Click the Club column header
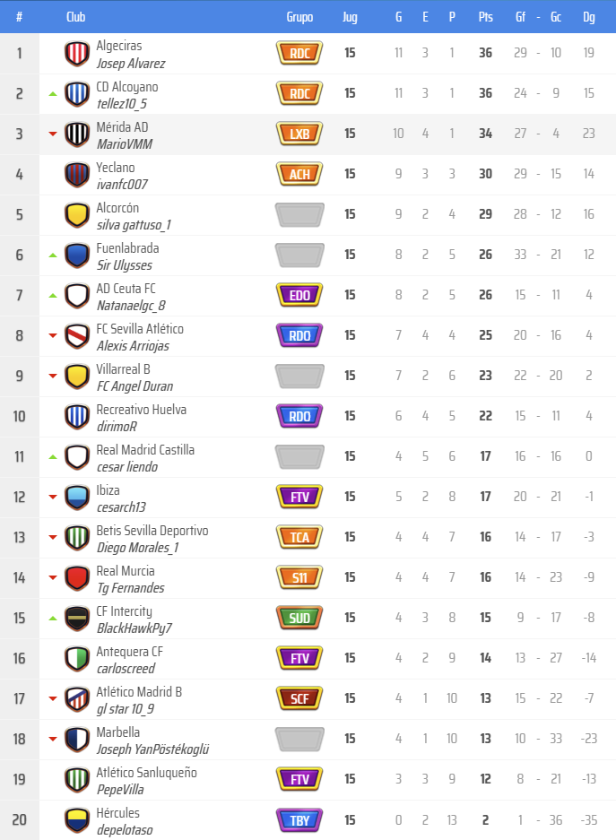The image size is (616, 840). [x=76, y=17]
